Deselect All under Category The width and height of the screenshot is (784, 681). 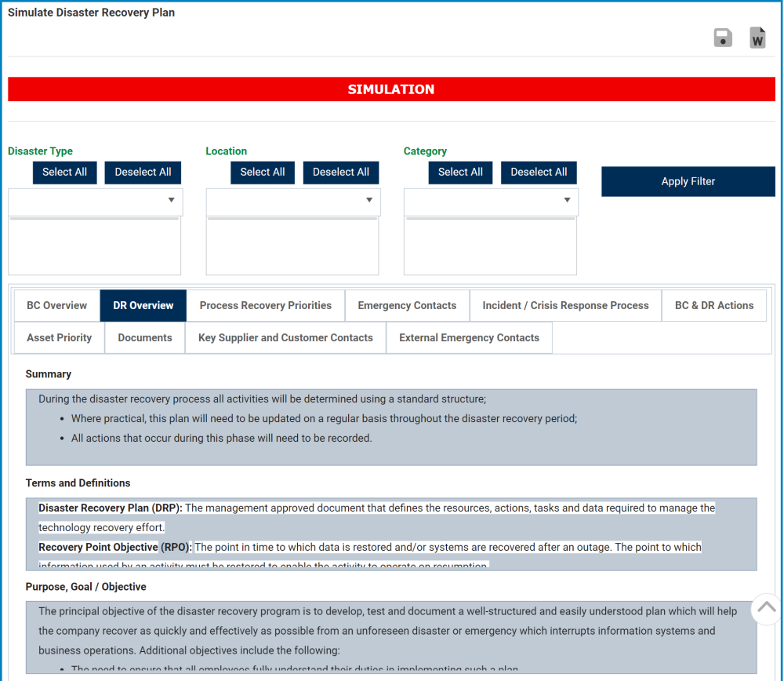click(539, 173)
